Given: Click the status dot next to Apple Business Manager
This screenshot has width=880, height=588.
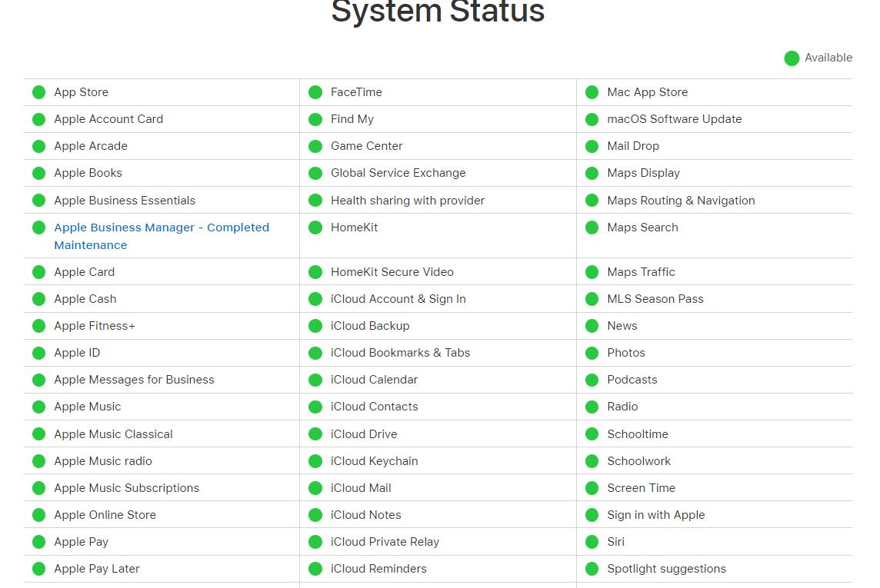Looking at the screenshot, I should pos(38,228).
